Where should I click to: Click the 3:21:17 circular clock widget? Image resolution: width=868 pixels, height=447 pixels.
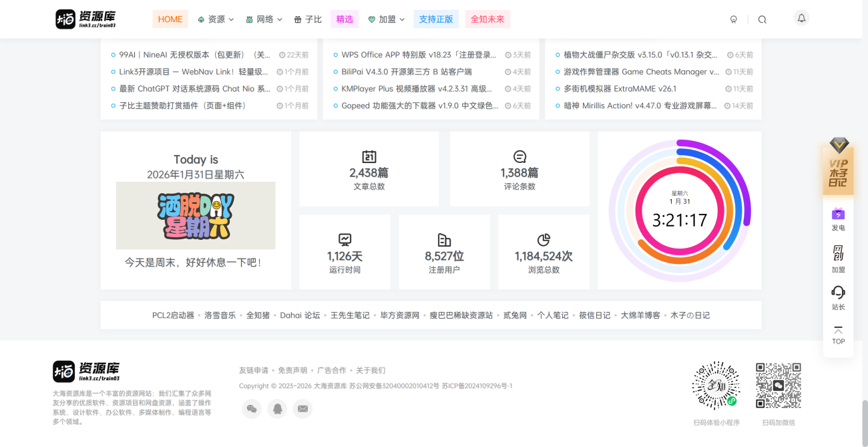pos(680,210)
